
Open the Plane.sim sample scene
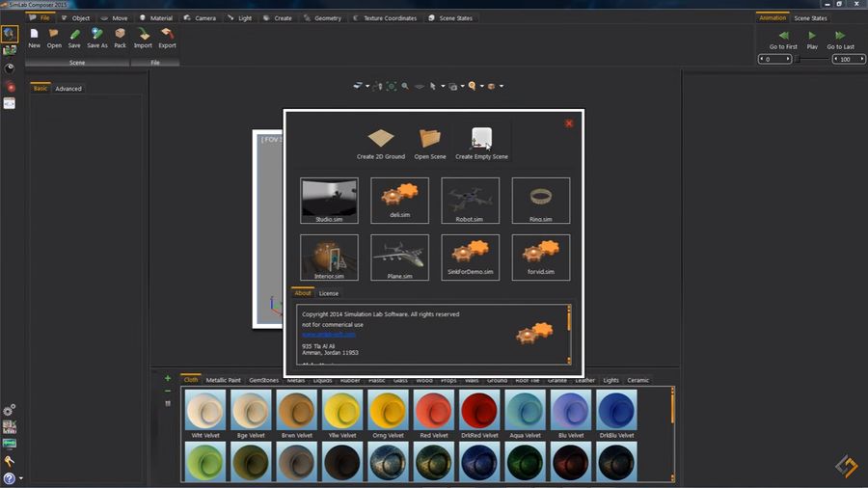click(x=399, y=258)
